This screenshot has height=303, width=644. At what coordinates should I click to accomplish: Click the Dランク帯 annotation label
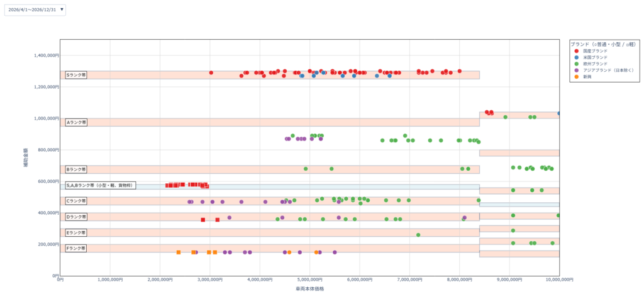pos(76,217)
